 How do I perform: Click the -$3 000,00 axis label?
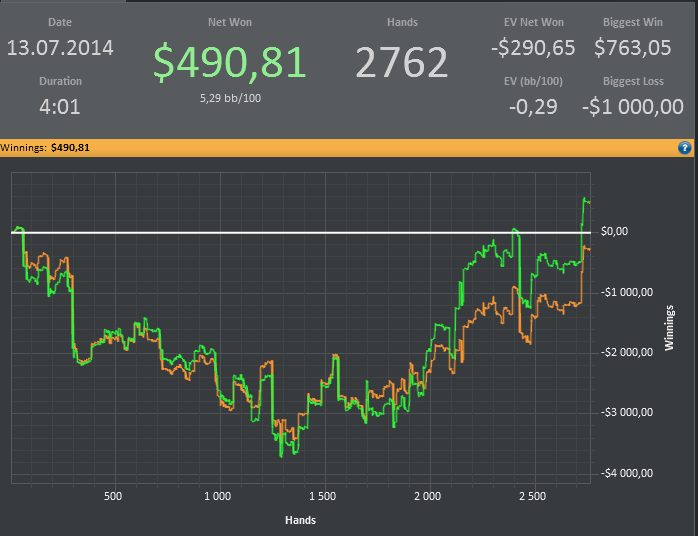pyautogui.click(x=627, y=412)
